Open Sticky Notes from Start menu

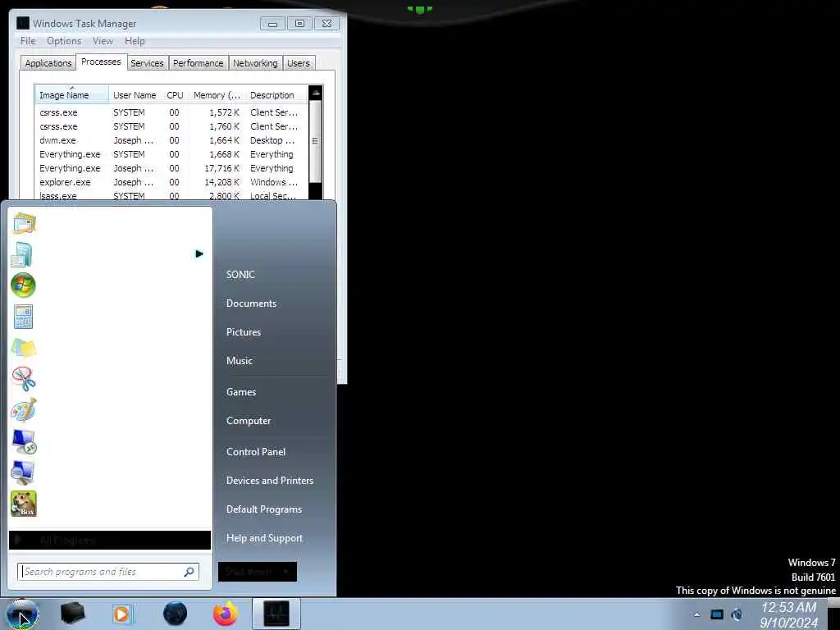(x=23, y=348)
